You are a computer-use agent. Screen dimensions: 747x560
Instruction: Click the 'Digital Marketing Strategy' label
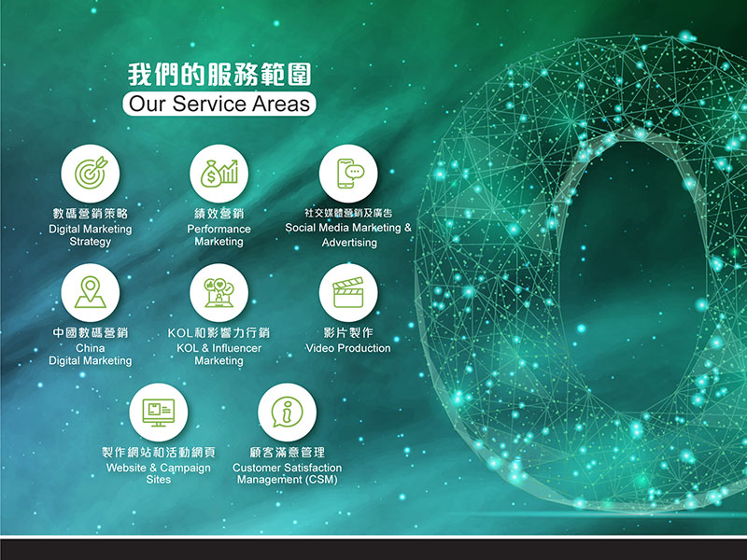coord(90,235)
